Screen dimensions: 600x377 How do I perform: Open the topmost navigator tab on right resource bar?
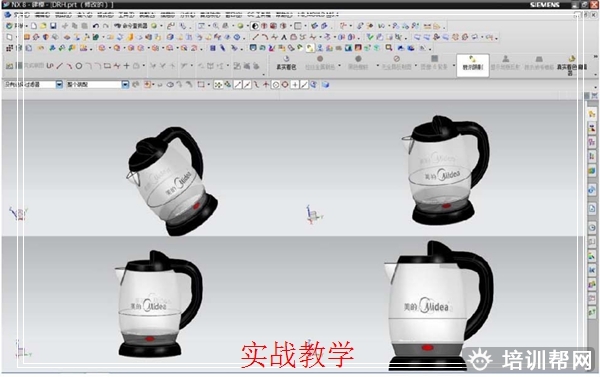(592, 114)
